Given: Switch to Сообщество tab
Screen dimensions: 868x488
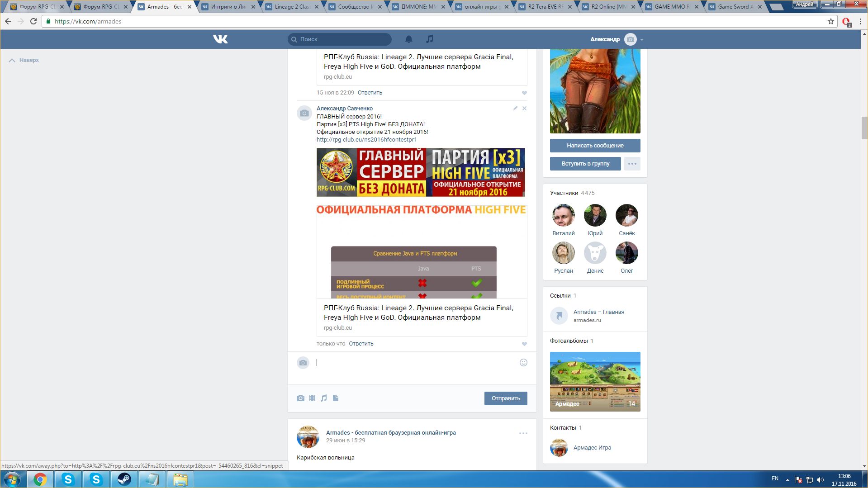Looking at the screenshot, I should [x=355, y=7].
